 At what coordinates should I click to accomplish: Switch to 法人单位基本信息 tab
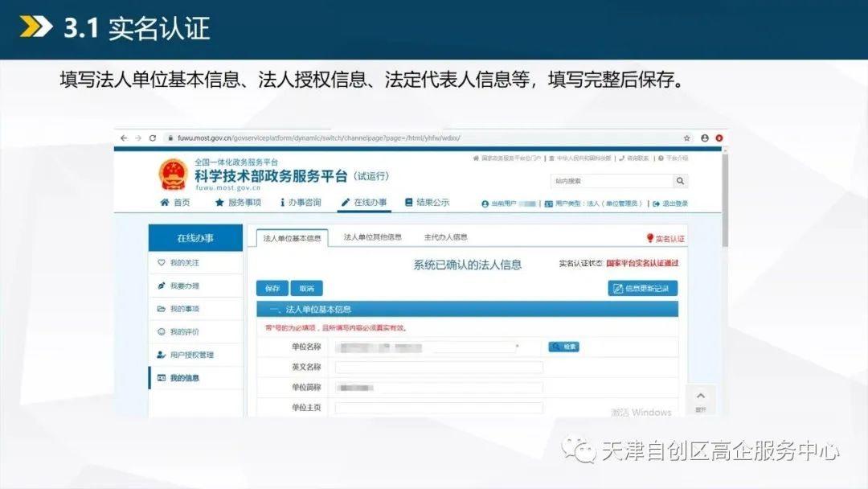pos(293,238)
